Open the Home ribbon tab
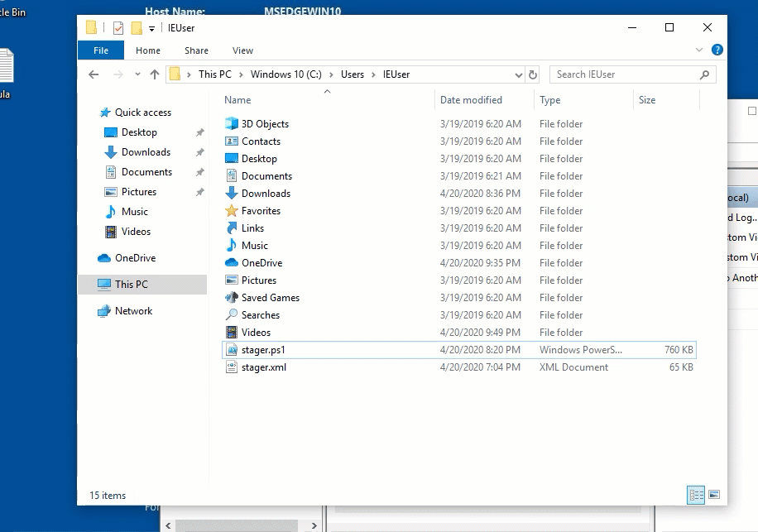Screen dimensions: 758x532 click(148, 50)
